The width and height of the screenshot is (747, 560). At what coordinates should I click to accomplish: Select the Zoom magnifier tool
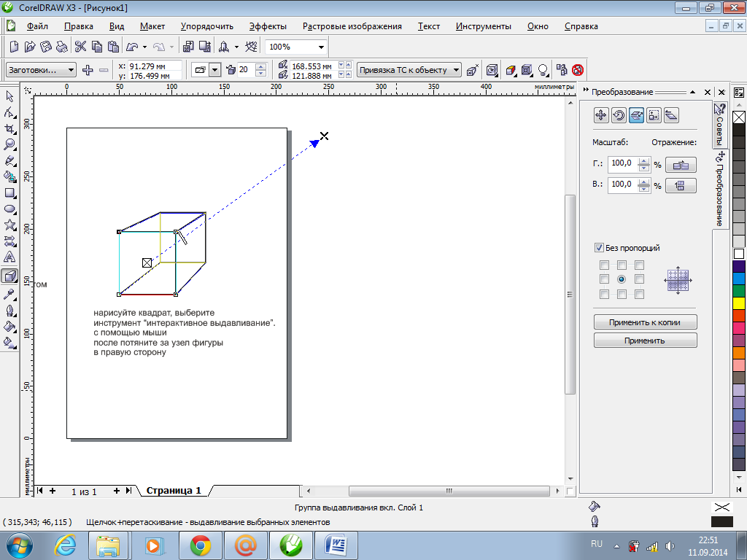tap(10, 144)
